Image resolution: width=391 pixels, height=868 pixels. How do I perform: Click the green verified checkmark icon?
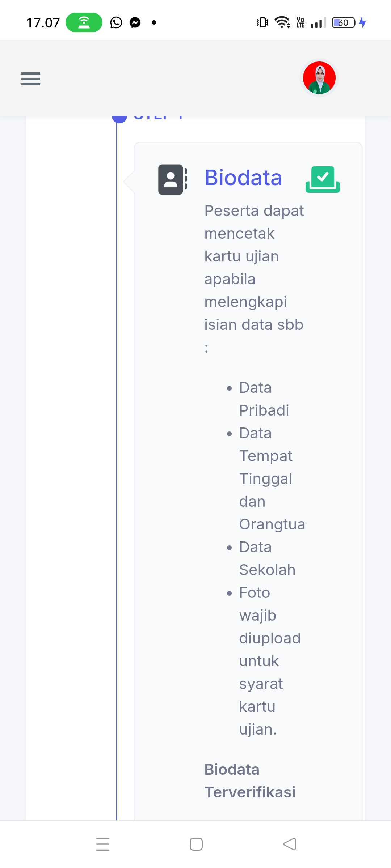point(323,179)
